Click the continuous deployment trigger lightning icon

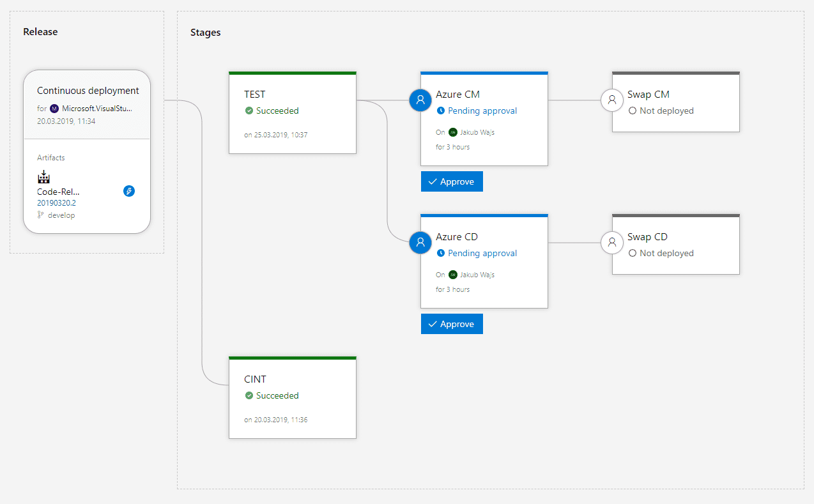[x=129, y=191]
